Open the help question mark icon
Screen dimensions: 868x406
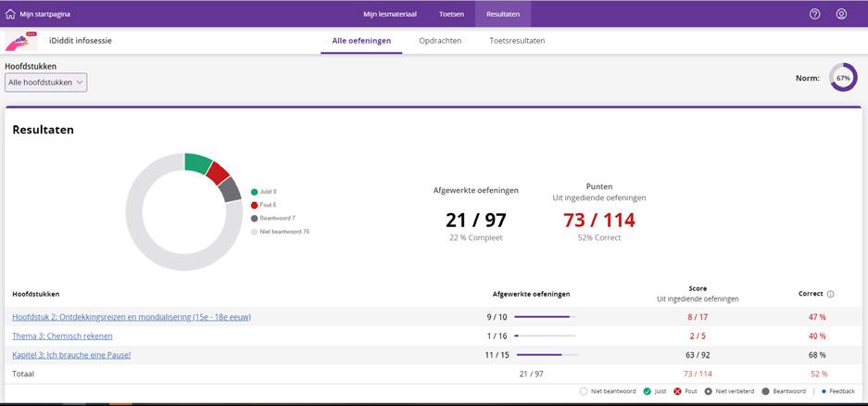point(814,15)
